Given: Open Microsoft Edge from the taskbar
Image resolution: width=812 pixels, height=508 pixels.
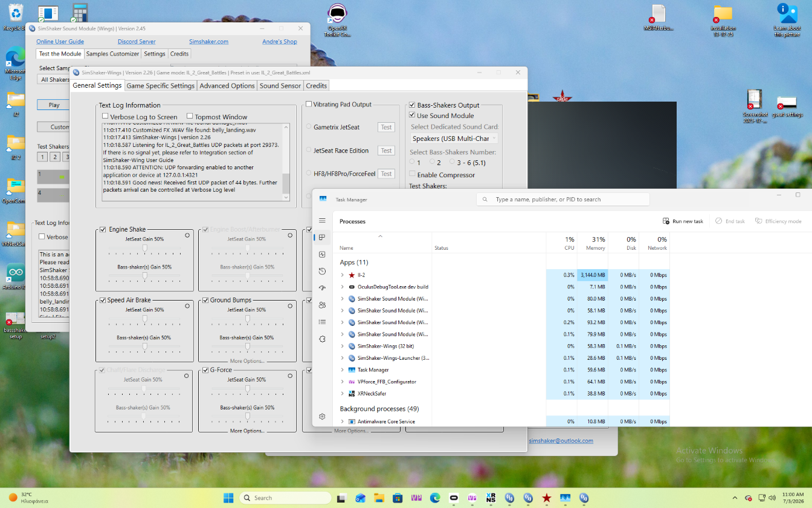Looking at the screenshot, I should [x=435, y=498].
